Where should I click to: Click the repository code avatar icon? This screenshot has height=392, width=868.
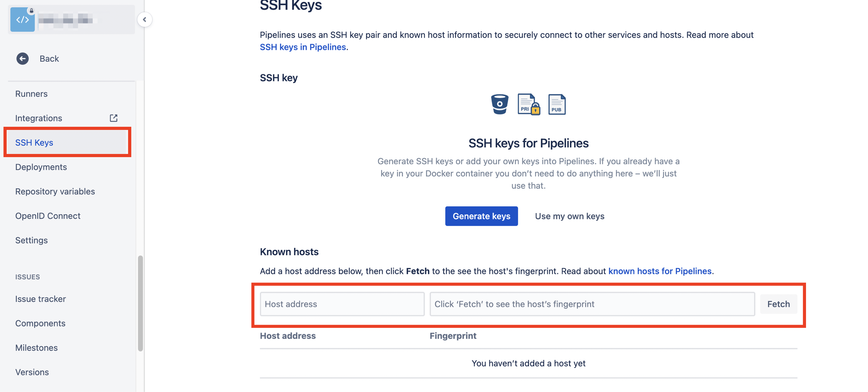tap(22, 19)
